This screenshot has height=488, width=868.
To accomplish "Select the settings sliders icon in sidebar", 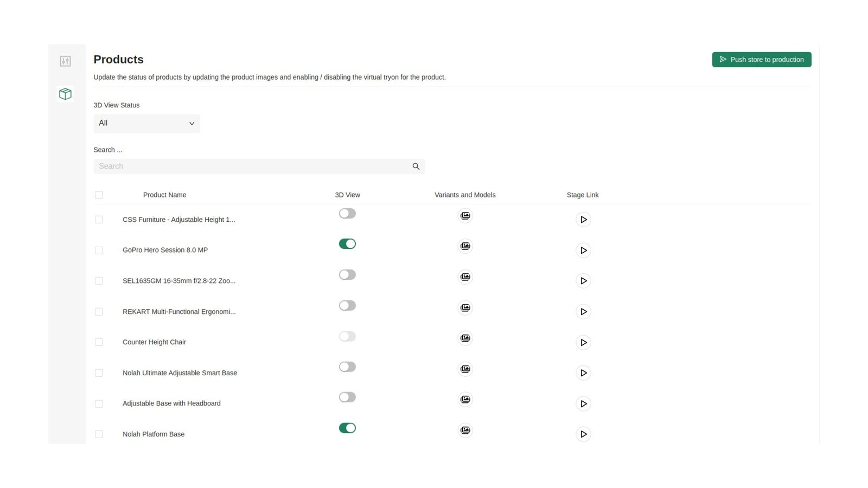I will [x=65, y=61].
